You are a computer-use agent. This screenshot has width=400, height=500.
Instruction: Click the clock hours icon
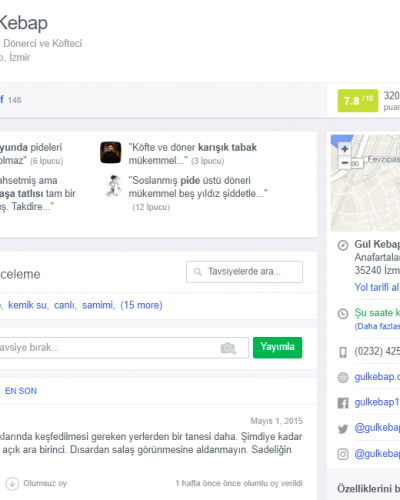[x=343, y=314]
